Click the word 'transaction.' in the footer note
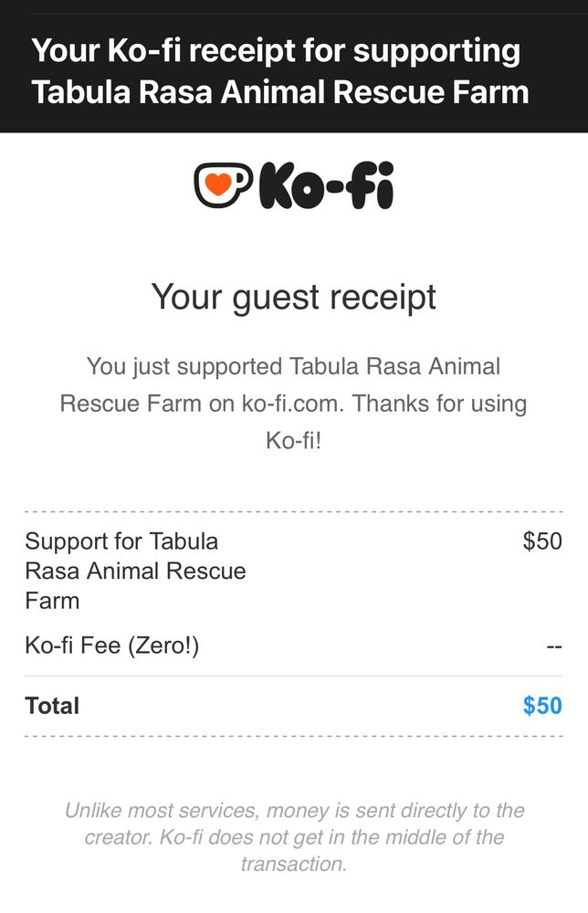Screen dimensions: 588x913 tap(294, 864)
